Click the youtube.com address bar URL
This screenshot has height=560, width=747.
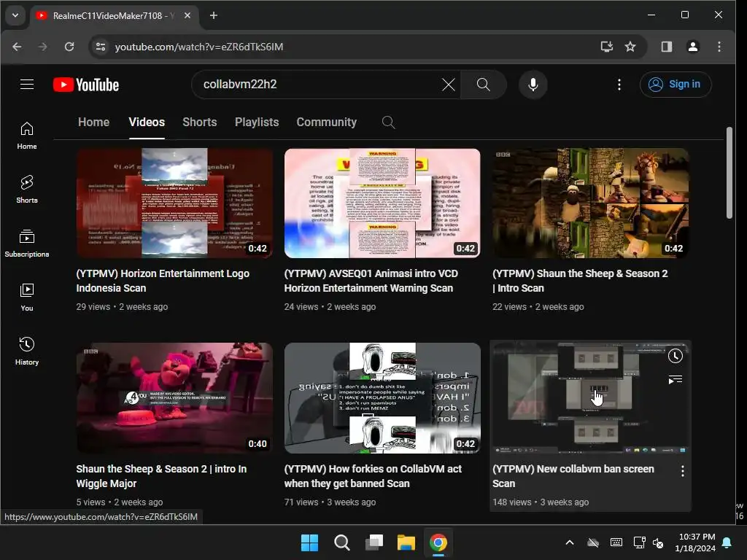pyautogui.click(x=199, y=47)
